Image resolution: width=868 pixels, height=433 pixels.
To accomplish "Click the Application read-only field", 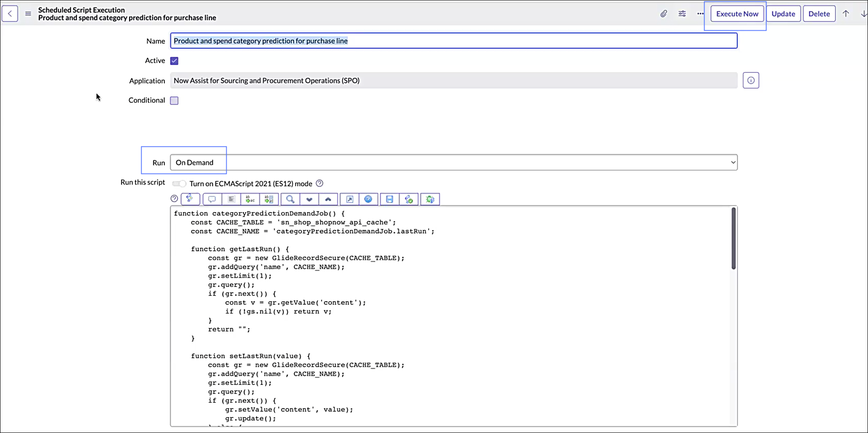I will coord(453,81).
